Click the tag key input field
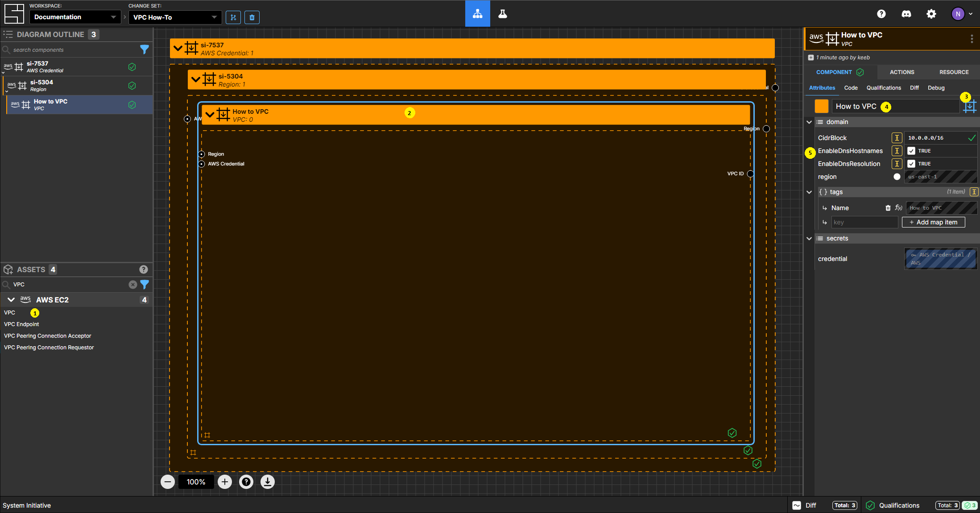Screen dimensions: 980x513 coord(864,222)
